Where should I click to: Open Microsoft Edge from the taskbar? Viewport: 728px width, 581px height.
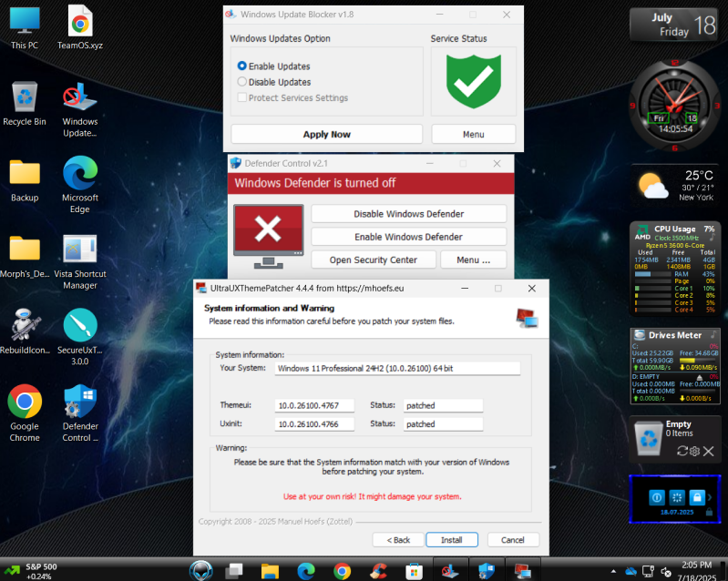click(305, 571)
